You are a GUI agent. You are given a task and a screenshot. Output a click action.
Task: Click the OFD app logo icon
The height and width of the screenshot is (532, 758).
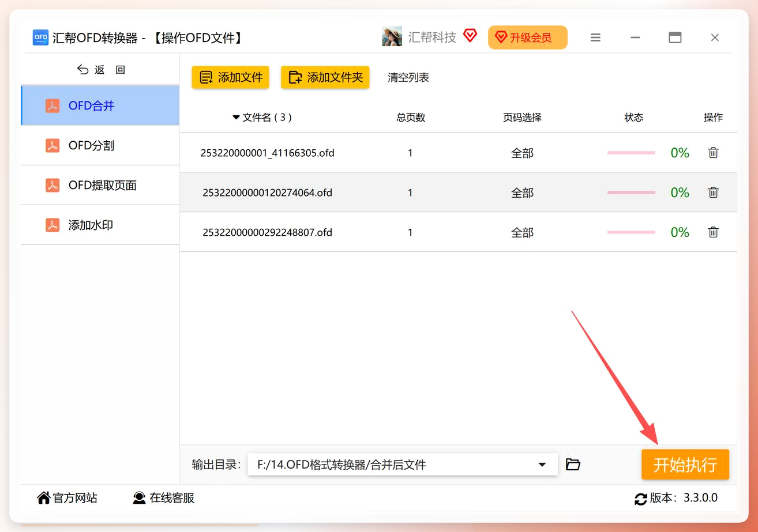40,38
